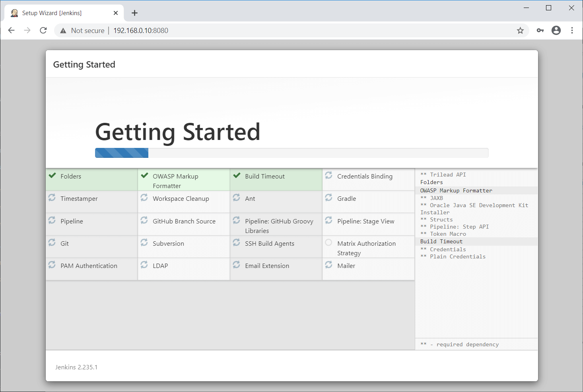Click the spinner icon next to Pipeline: Stage View
This screenshot has height=392, width=583.
[x=328, y=220]
